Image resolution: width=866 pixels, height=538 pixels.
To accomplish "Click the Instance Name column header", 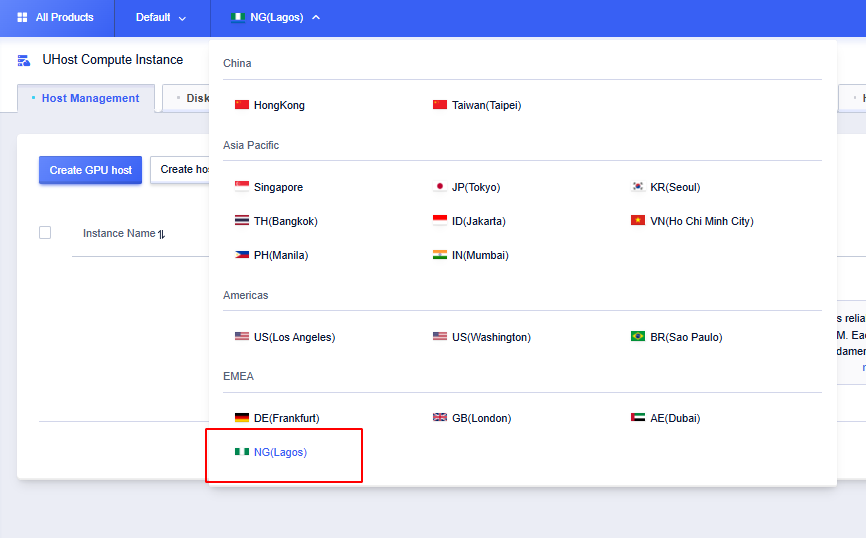I will (x=119, y=233).
